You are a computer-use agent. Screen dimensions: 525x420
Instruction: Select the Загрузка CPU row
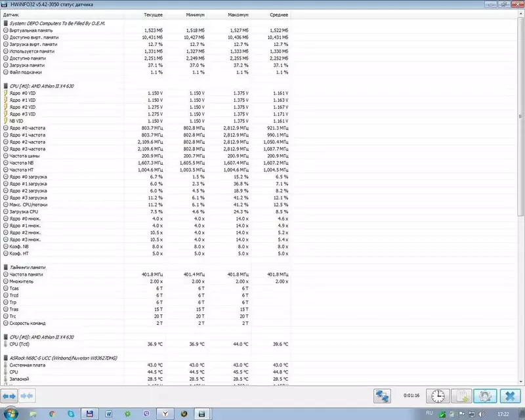pos(146,212)
